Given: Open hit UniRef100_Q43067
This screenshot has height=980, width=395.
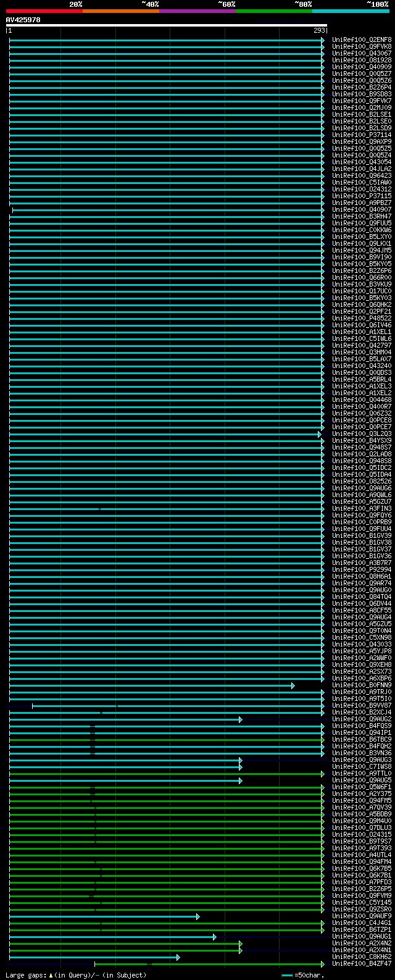Looking at the screenshot, I should click(362, 54).
